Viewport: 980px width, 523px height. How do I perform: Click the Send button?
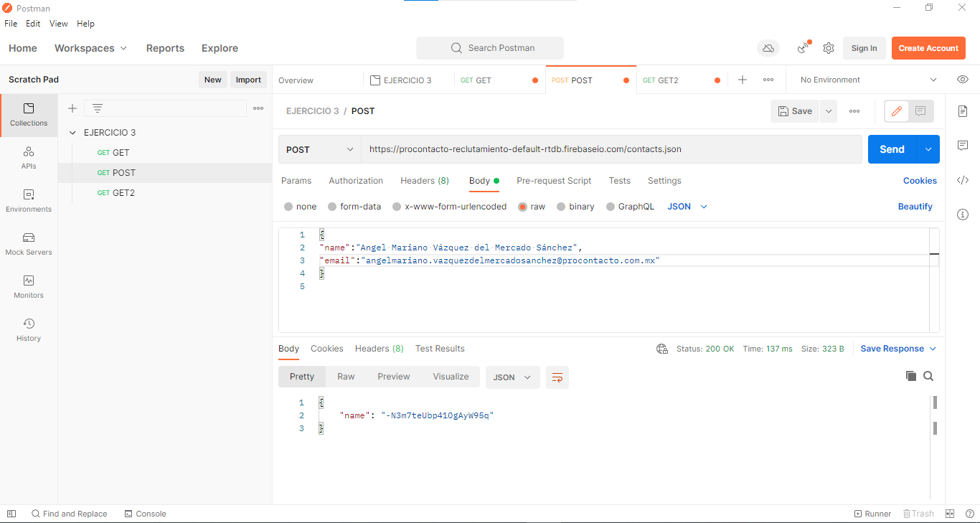(x=892, y=149)
